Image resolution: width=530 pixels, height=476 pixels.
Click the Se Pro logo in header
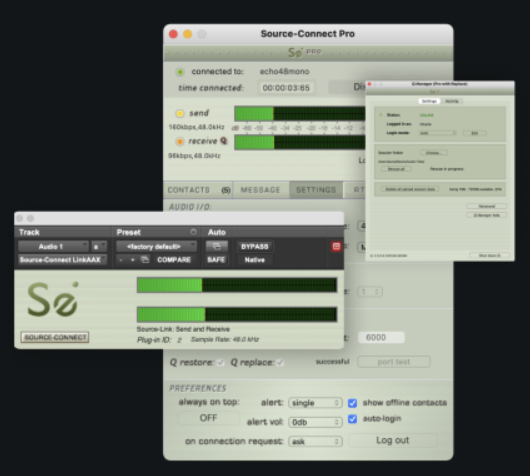(x=305, y=52)
